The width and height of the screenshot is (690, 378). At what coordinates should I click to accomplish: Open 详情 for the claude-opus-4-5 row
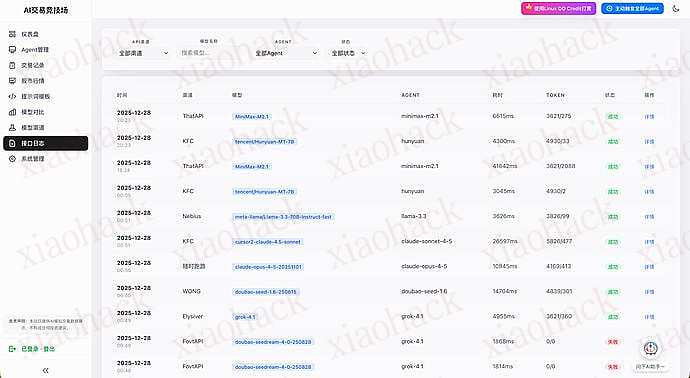pos(649,267)
